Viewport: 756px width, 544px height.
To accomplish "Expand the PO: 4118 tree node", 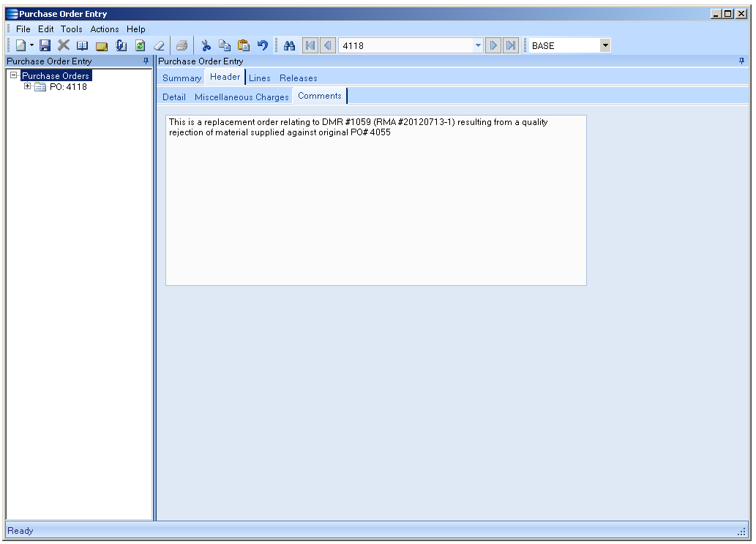I will click(x=28, y=86).
